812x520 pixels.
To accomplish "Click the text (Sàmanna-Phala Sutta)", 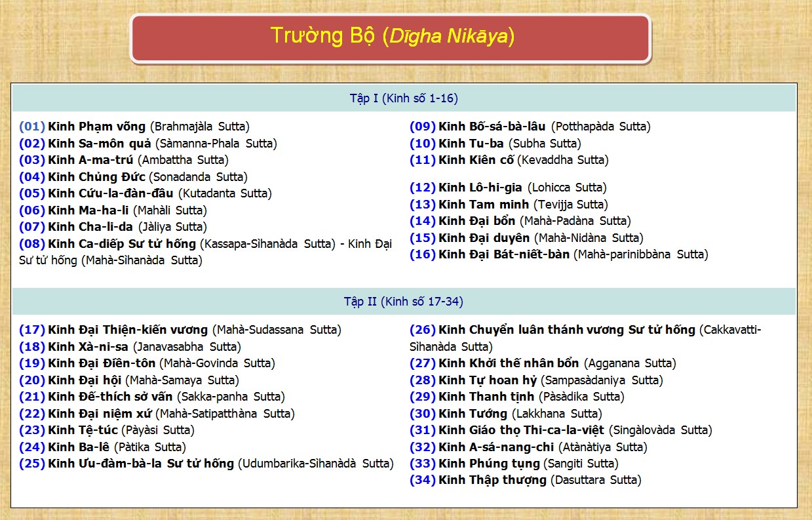I will coord(216,143).
